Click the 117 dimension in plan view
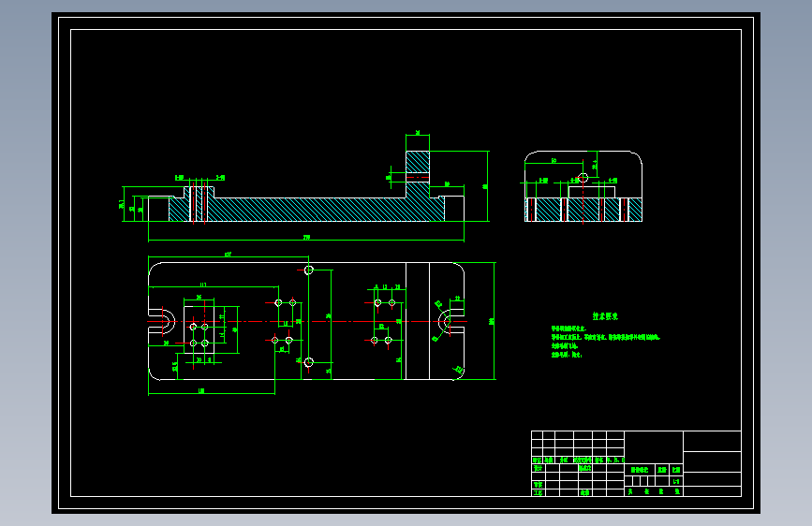 (x=203, y=285)
